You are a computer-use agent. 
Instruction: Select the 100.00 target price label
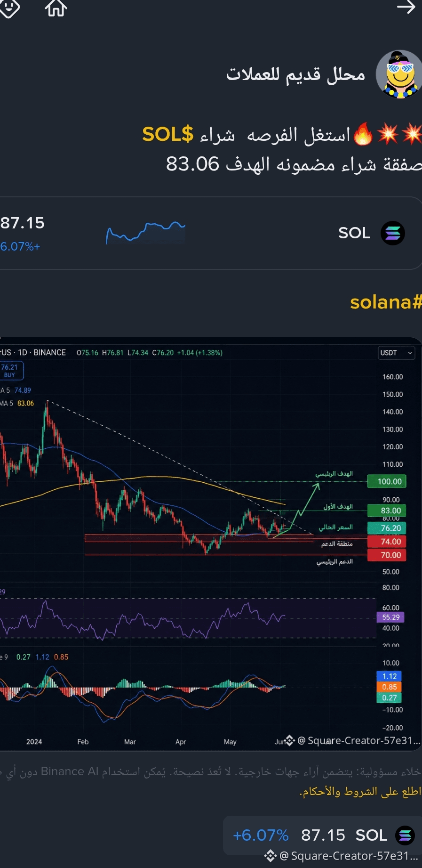tap(386, 481)
